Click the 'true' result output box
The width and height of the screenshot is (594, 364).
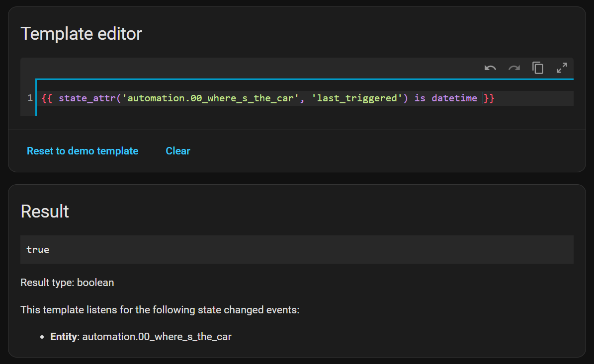(x=297, y=249)
